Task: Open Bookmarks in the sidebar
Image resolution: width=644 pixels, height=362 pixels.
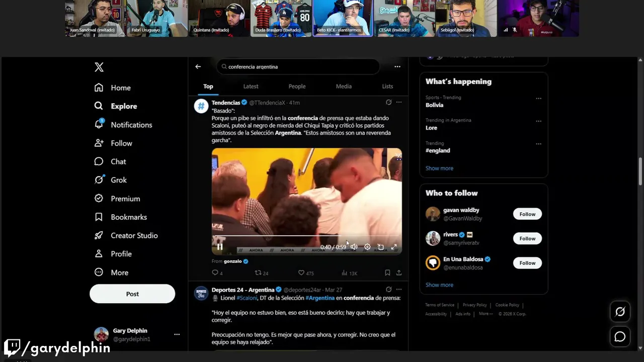Action: coord(121,217)
